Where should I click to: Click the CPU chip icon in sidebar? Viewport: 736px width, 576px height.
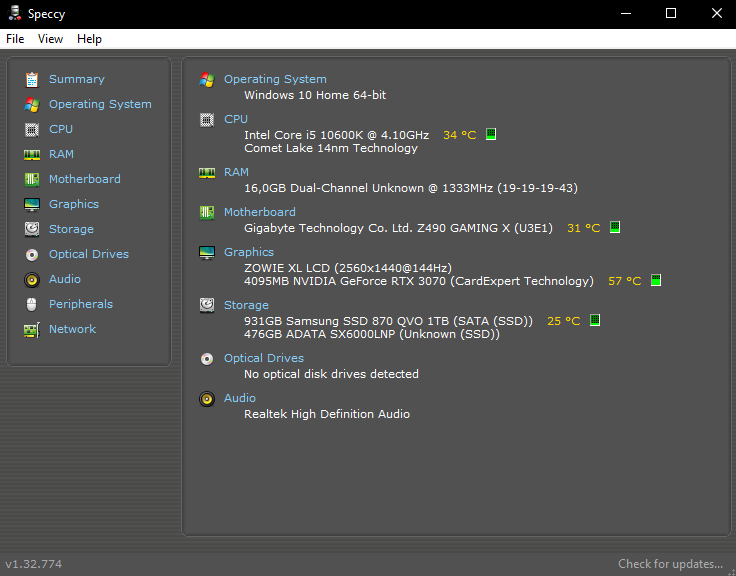click(32, 129)
